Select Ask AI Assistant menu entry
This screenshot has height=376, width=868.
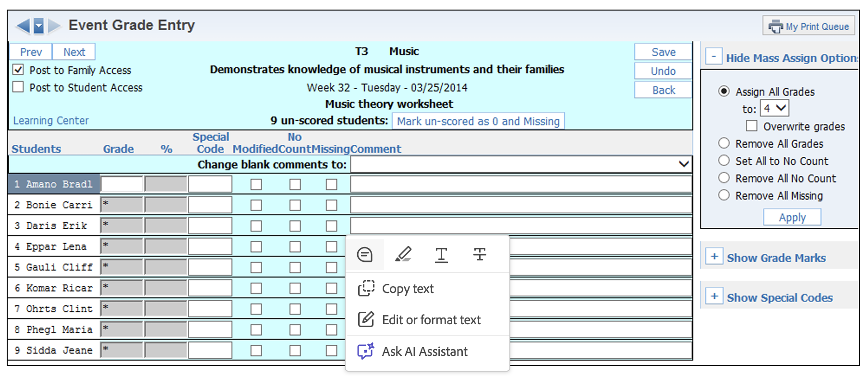coord(424,352)
